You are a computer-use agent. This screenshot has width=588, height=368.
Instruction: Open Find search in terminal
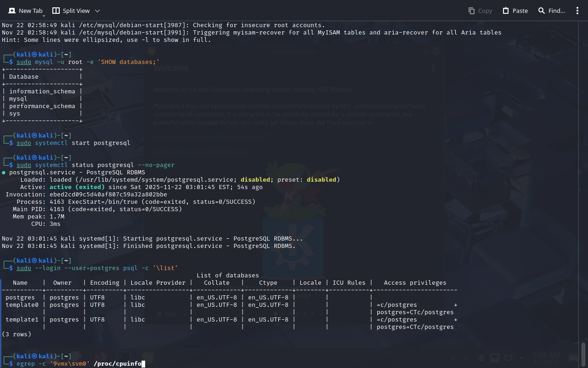(551, 11)
